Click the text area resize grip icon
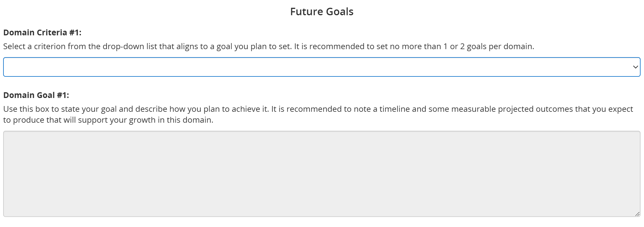 pos(637,214)
